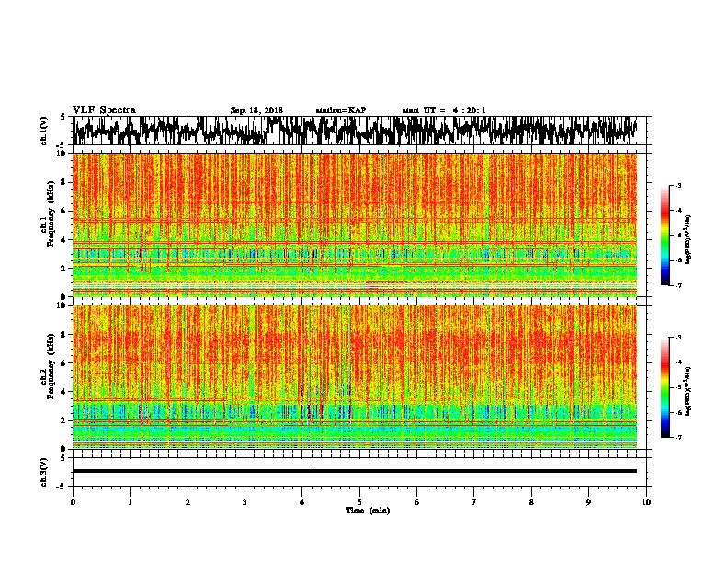Click the ch.1 "Frequency (kHz)" axis label
The width and height of the screenshot is (728, 563).
(51, 213)
